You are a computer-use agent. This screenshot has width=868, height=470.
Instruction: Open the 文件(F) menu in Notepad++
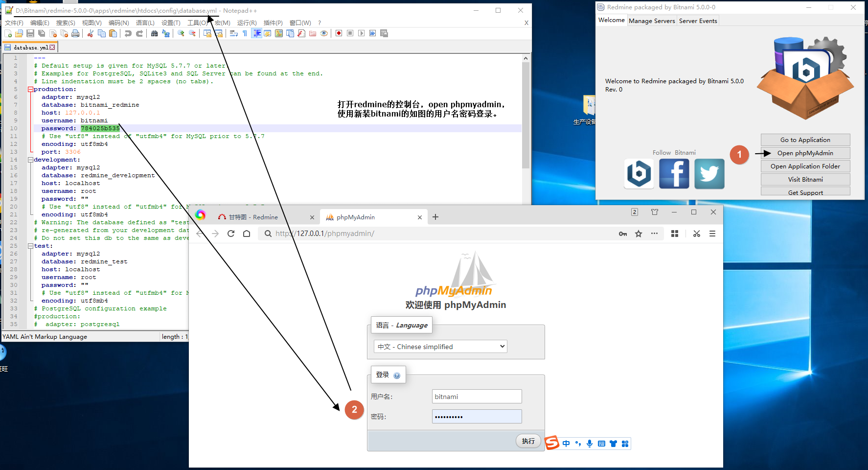point(14,23)
